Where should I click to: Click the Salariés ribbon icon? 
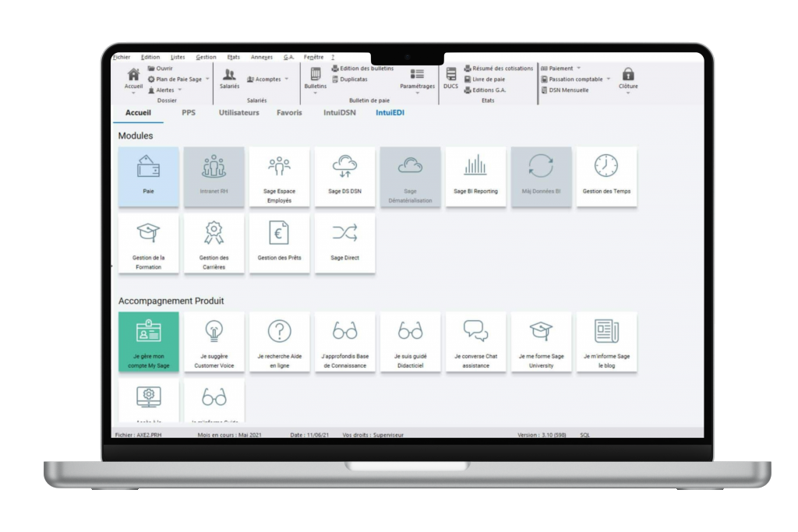click(x=229, y=75)
